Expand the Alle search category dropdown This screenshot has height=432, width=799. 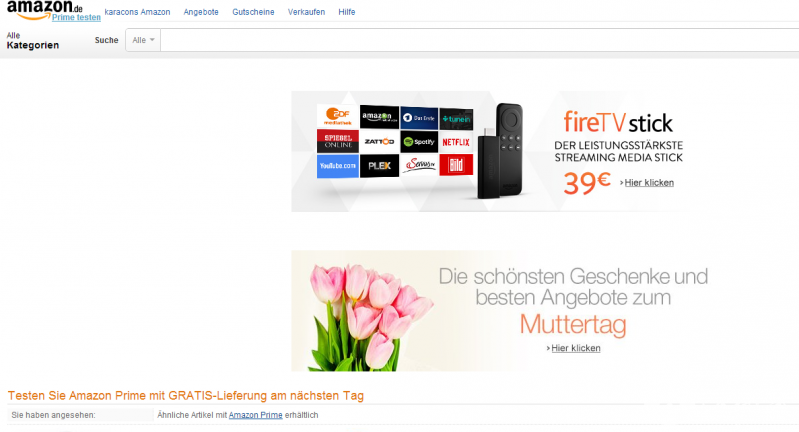coord(143,40)
